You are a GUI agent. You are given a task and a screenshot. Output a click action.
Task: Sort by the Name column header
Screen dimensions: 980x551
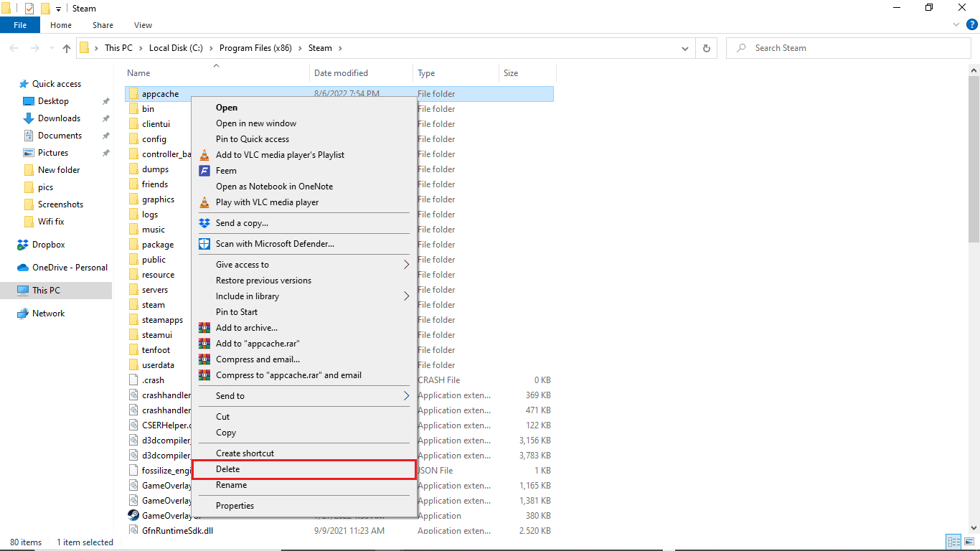coord(216,73)
